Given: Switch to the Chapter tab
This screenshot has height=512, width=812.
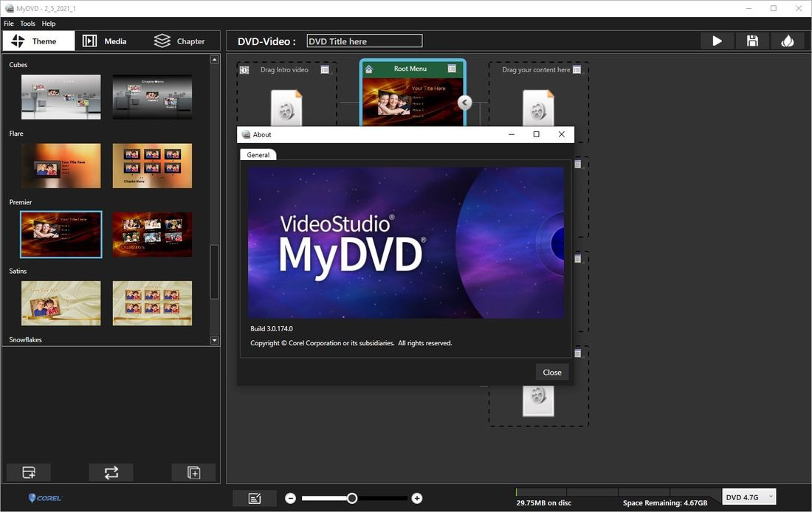Looking at the screenshot, I should coord(179,41).
